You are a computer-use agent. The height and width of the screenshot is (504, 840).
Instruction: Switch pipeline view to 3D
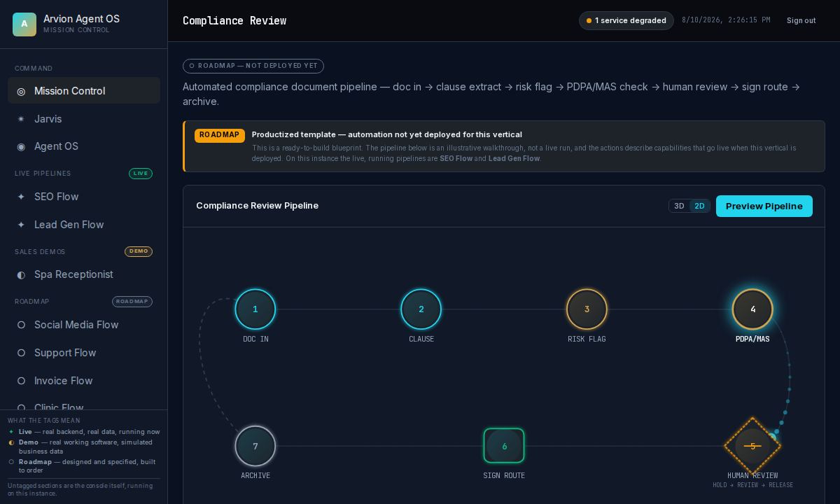[x=679, y=206]
